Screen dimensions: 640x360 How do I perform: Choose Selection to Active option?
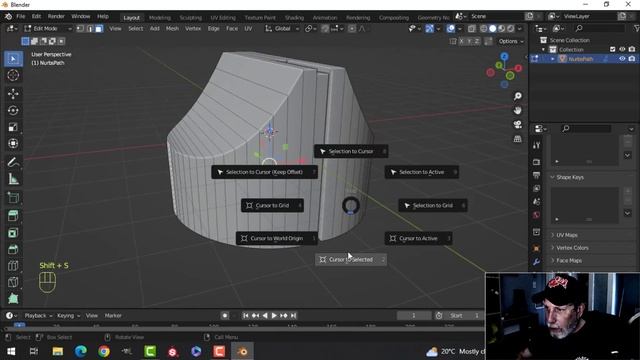click(x=422, y=172)
